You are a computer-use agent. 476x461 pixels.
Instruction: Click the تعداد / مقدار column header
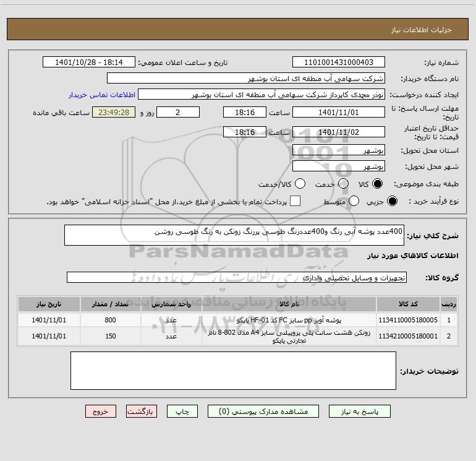coord(111,304)
